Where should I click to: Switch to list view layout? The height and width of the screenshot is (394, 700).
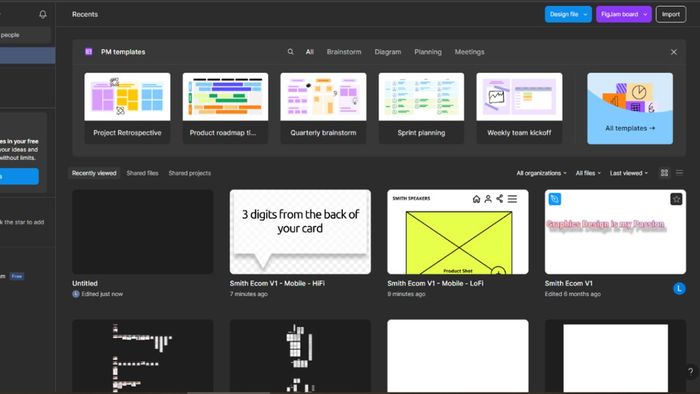point(679,173)
